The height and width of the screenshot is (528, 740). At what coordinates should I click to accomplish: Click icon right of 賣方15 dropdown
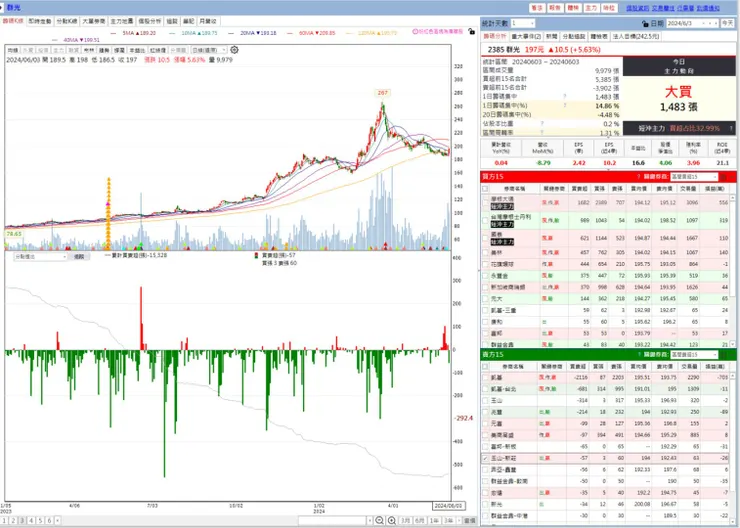click(723, 355)
